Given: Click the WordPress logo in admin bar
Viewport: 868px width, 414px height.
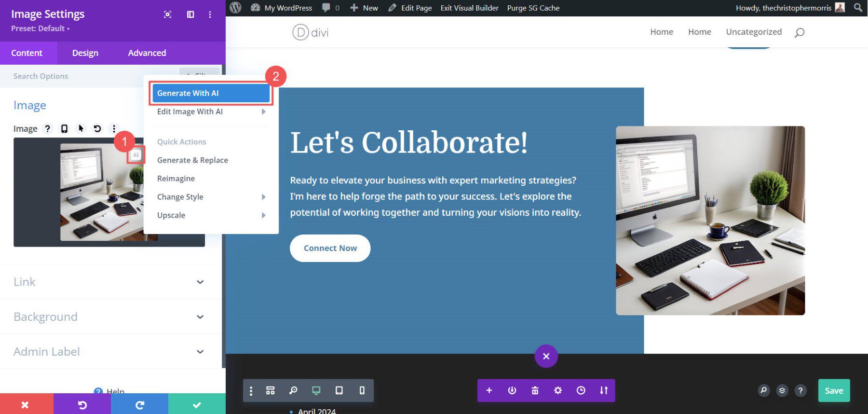Looking at the screenshot, I should (235, 8).
